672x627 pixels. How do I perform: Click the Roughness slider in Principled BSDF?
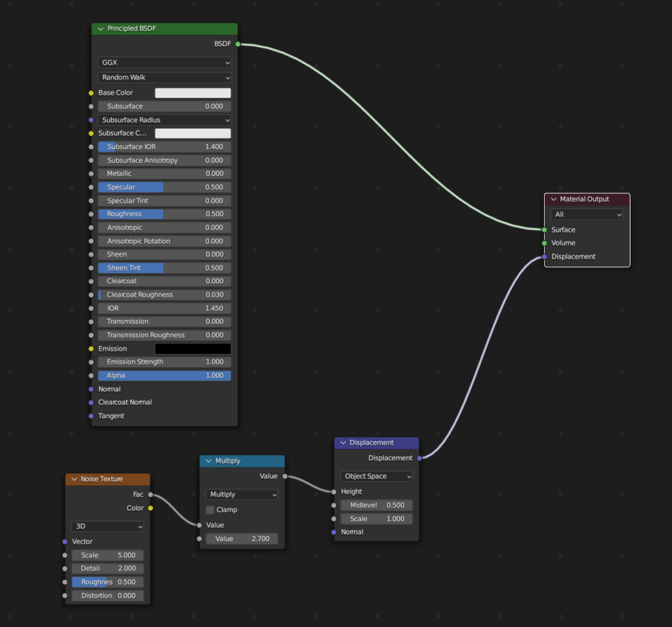(x=164, y=214)
